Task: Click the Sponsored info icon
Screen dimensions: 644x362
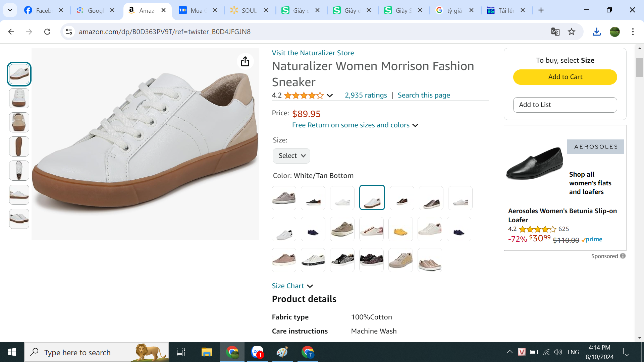Action: click(x=623, y=256)
